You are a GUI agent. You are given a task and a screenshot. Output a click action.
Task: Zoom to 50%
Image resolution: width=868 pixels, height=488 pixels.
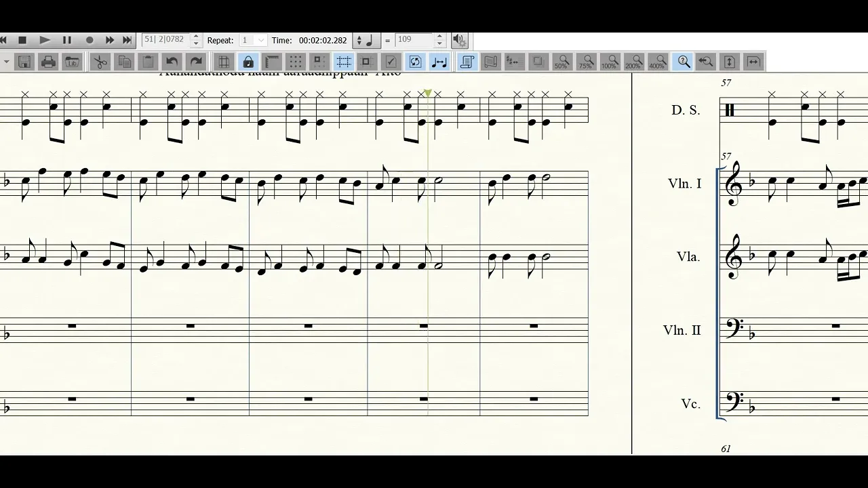pyautogui.click(x=561, y=62)
